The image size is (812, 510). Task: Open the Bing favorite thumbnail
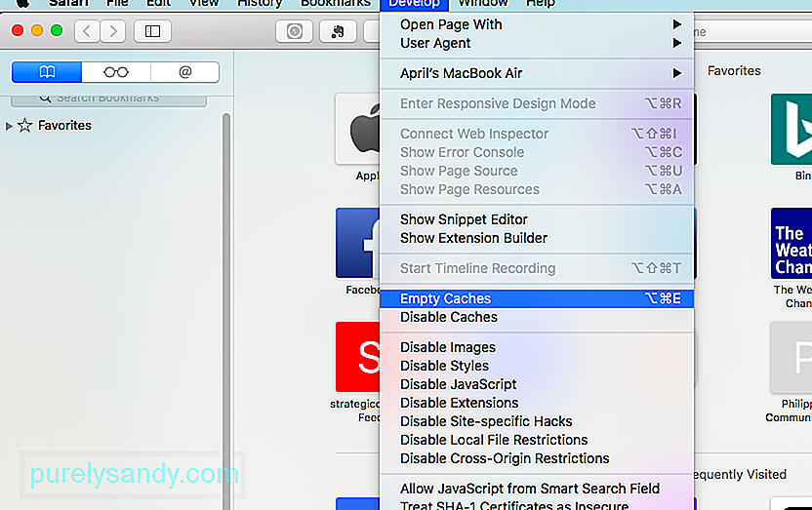point(791,129)
